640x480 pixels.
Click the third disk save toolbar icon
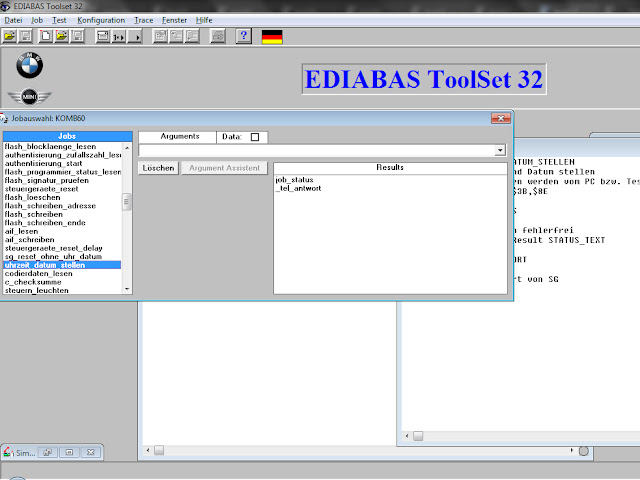78,36
